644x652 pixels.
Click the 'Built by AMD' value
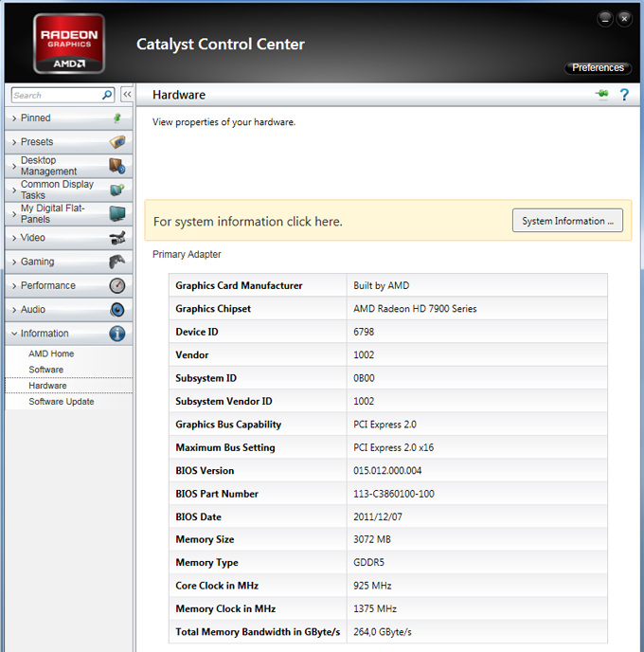pyautogui.click(x=381, y=285)
